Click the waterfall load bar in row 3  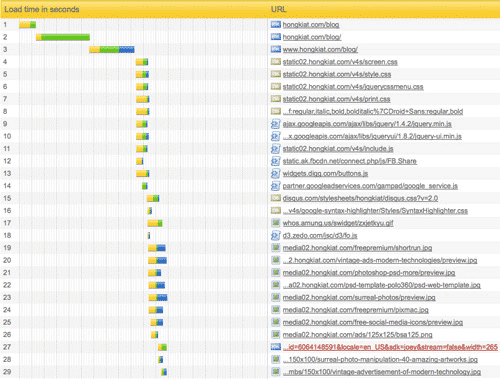click(112, 49)
